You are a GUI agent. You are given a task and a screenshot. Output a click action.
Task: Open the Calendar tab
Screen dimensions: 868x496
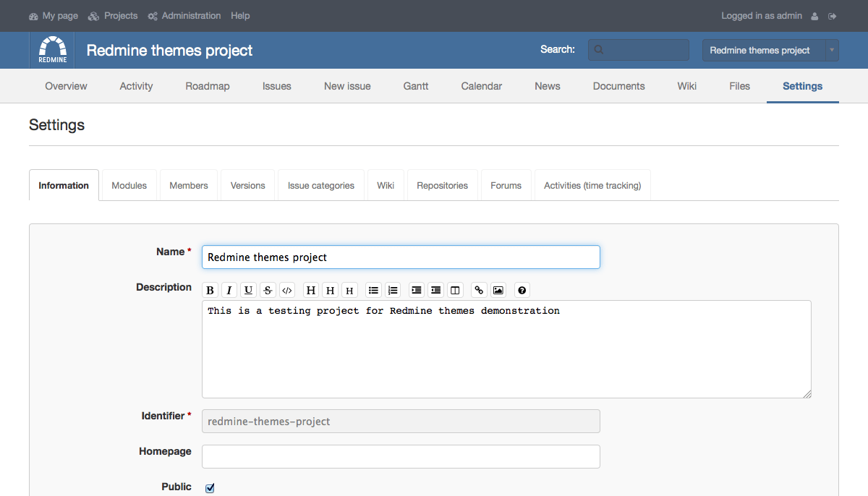coord(482,86)
